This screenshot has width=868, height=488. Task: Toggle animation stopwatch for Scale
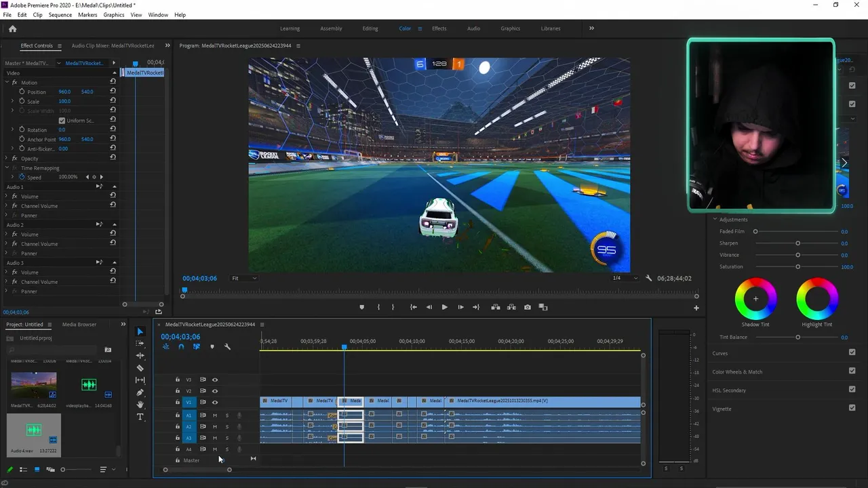22,101
